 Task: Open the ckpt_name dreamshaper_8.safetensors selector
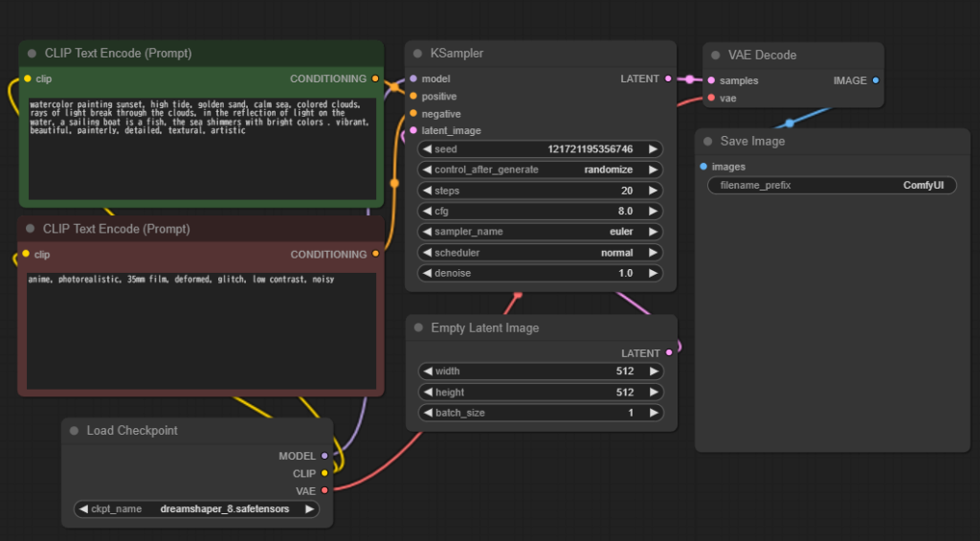(x=197, y=509)
